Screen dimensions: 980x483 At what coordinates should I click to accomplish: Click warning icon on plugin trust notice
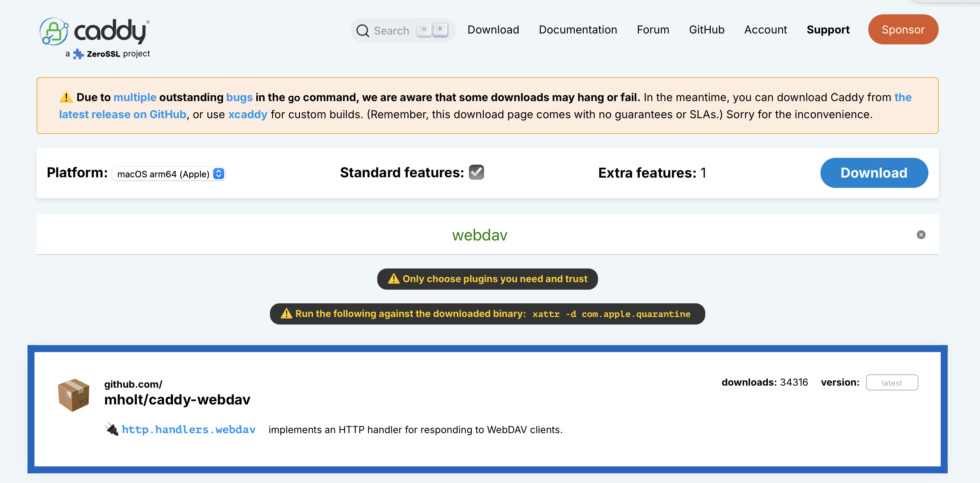coord(393,279)
